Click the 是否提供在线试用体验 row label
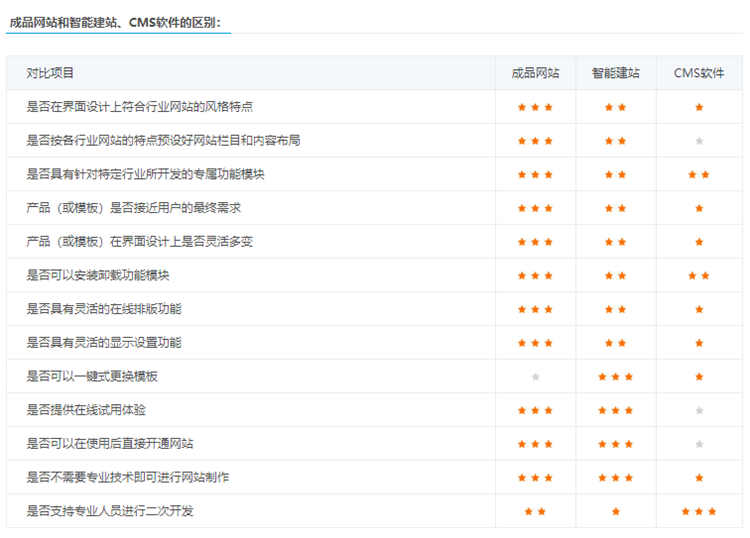 [86, 410]
